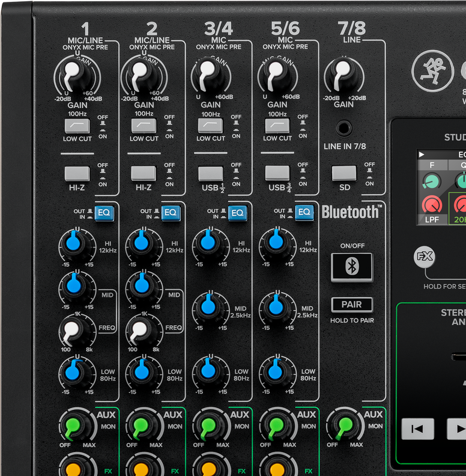Click the LINE IN 7/8 jack

344,128
